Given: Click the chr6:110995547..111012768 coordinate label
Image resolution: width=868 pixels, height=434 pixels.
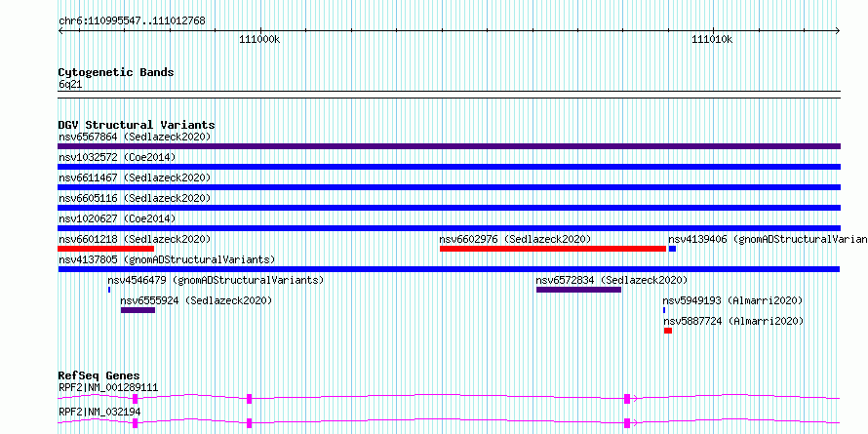Looking at the screenshot, I should 132,21.
